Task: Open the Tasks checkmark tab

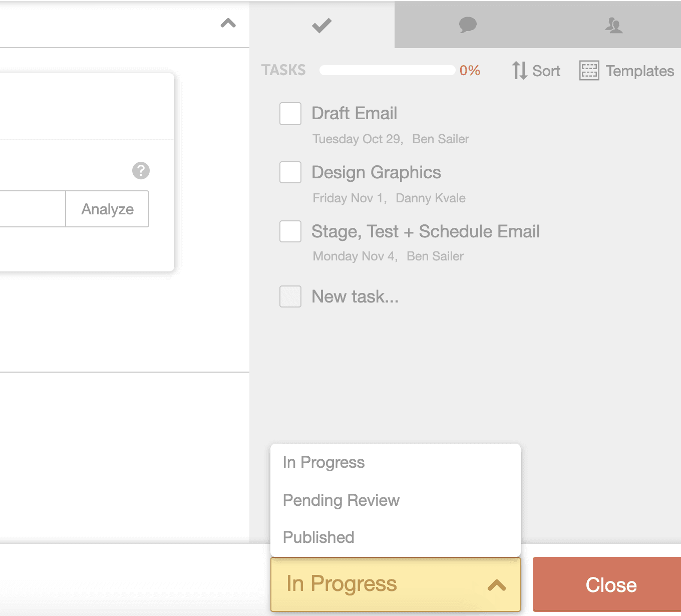Action: (322, 25)
